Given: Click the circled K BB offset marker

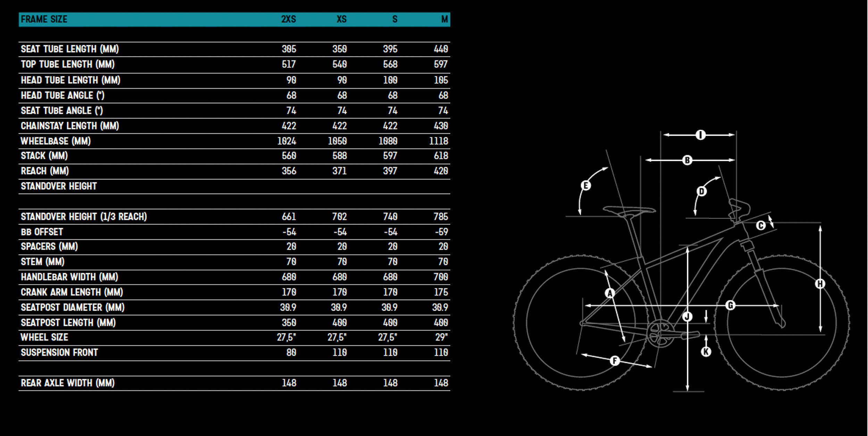Looking at the screenshot, I should pyautogui.click(x=706, y=352).
